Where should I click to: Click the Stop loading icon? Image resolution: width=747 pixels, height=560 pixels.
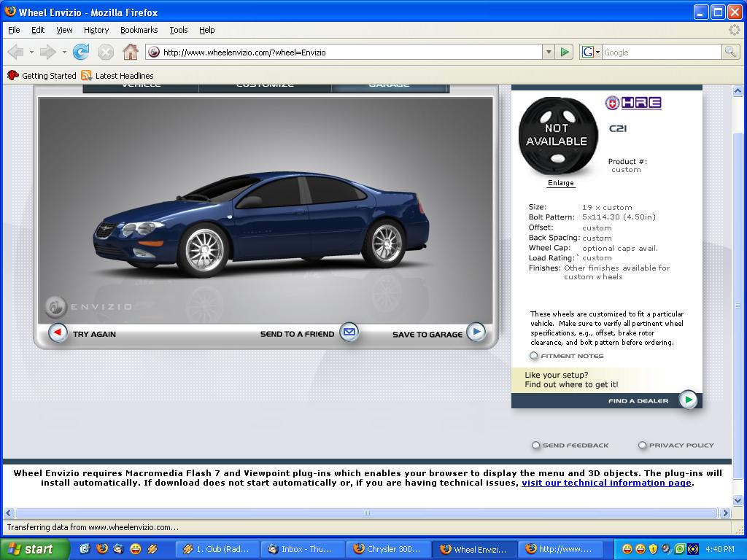106,52
